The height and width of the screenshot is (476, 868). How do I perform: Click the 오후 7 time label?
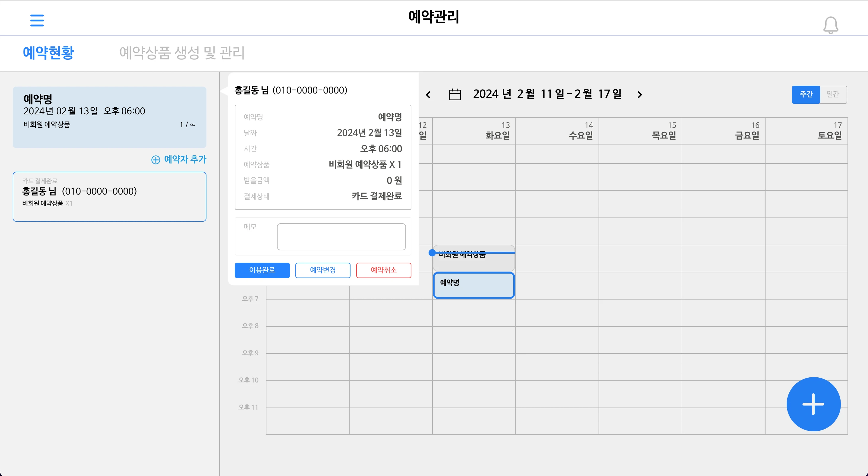[x=250, y=299]
